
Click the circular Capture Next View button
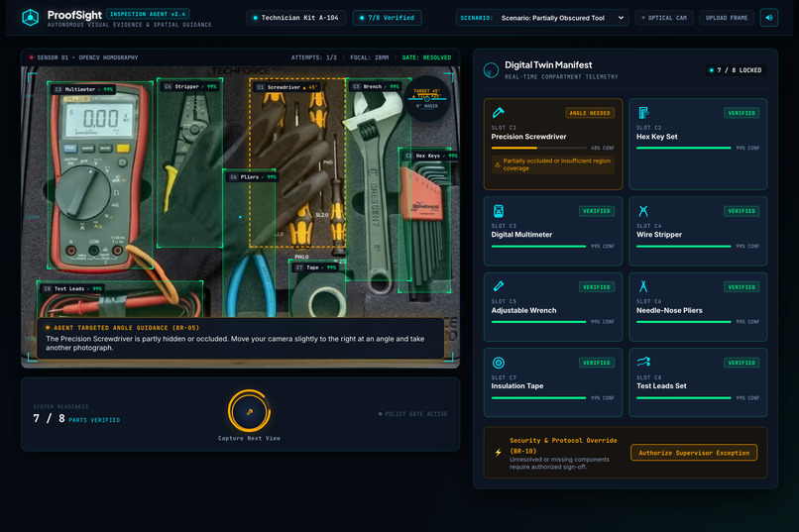click(x=249, y=411)
